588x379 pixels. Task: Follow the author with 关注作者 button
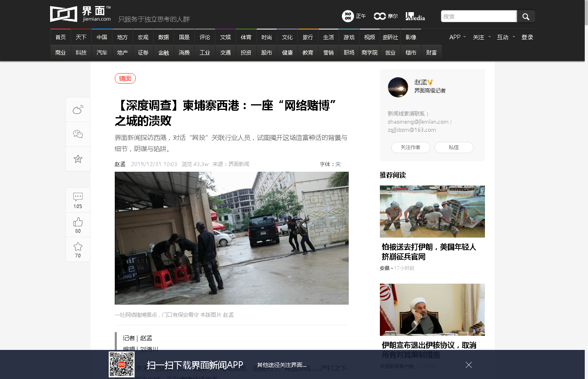(x=410, y=147)
